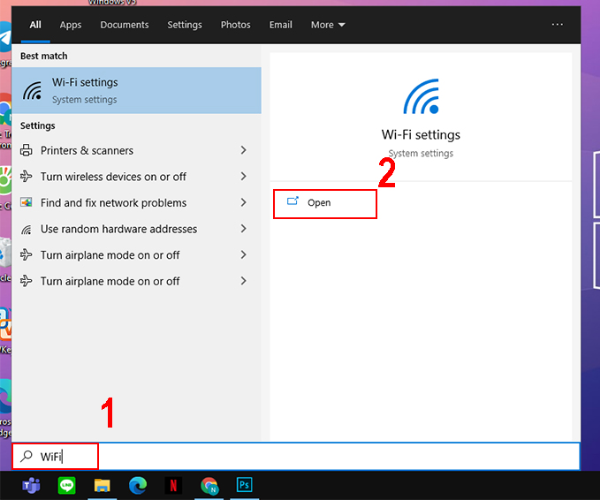Expand Printers & scanners chevron
Screen dimensions: 600x500
(x=243, y=150)
